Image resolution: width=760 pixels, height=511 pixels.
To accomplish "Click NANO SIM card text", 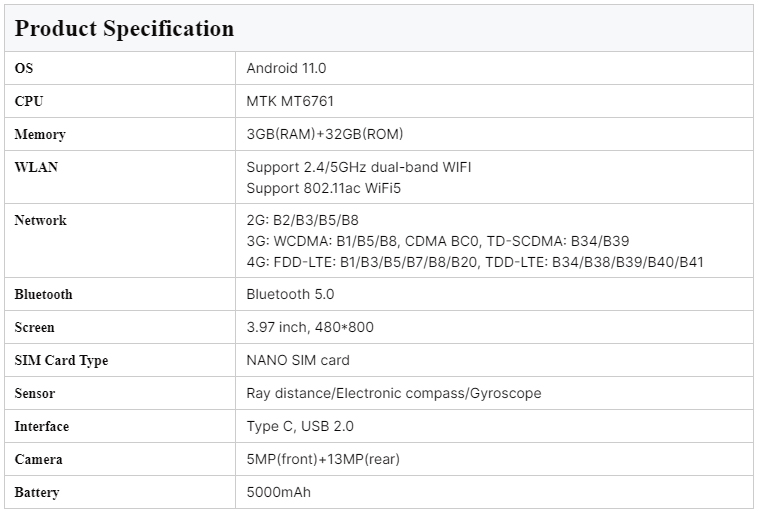I will pos(298,360).
